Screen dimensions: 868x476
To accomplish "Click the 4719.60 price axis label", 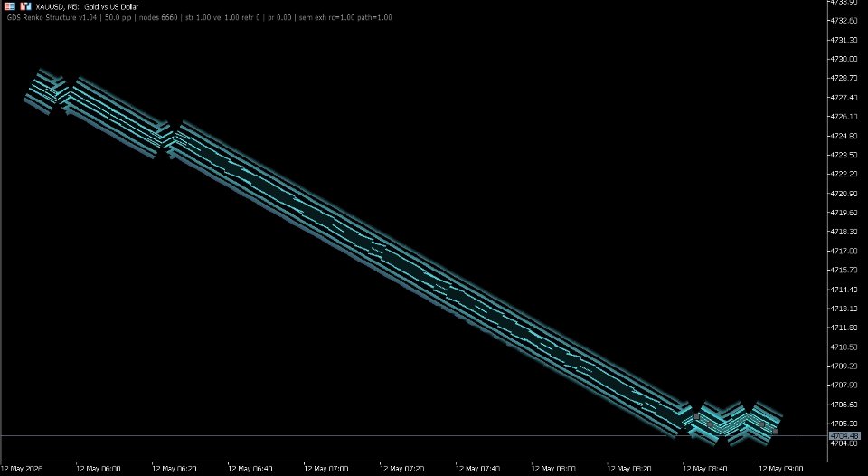I will [844, 213].
